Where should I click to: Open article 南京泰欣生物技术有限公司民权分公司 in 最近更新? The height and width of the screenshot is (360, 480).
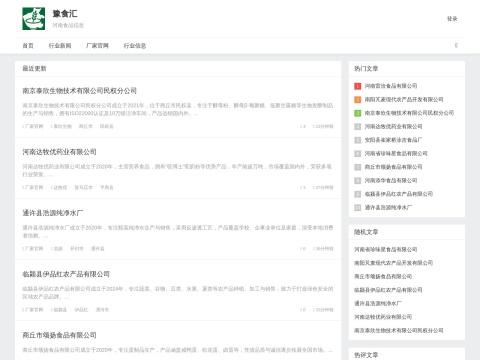coord(80,91)
